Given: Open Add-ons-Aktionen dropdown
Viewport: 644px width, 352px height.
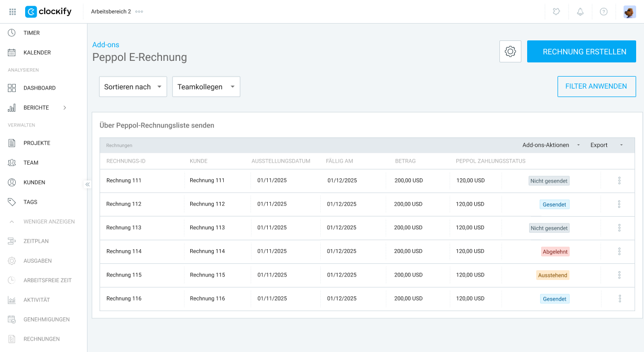Looking at the screenshot, I should [551, 145].
